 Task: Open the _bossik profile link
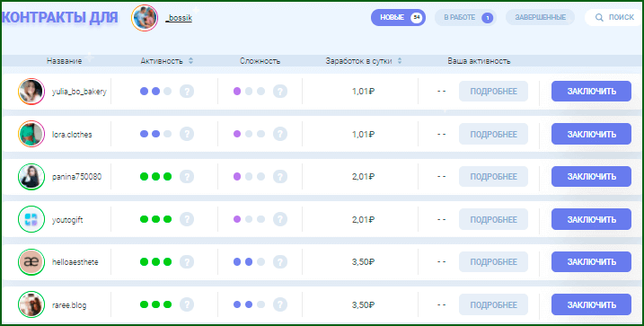pyautogui.click(x=179, y=19)
